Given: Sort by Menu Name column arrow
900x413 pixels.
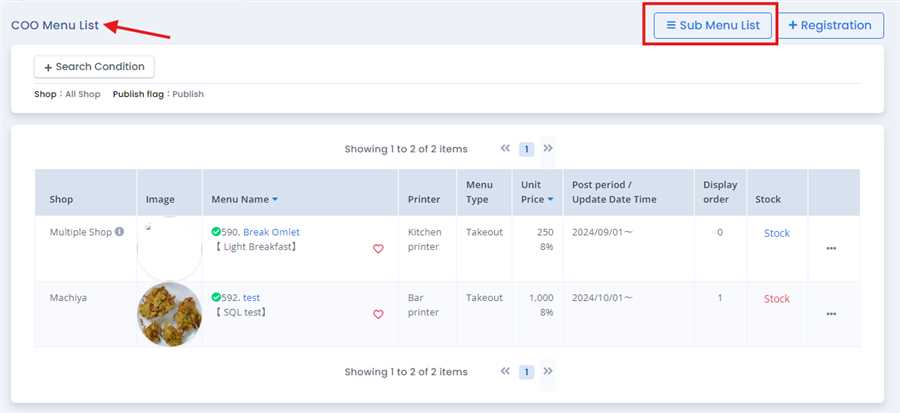Looking at the screenshot, I should [275, 200].
